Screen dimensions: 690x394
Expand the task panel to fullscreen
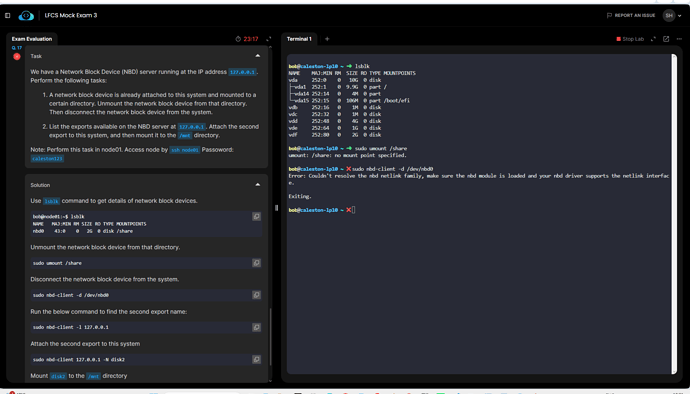268,39
